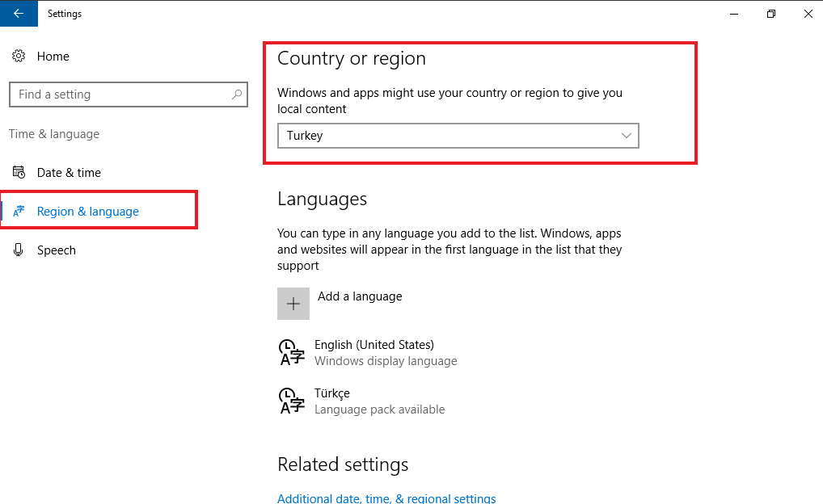
Task: Click the magnifier icon in search box
Action: tap(236, 94)
